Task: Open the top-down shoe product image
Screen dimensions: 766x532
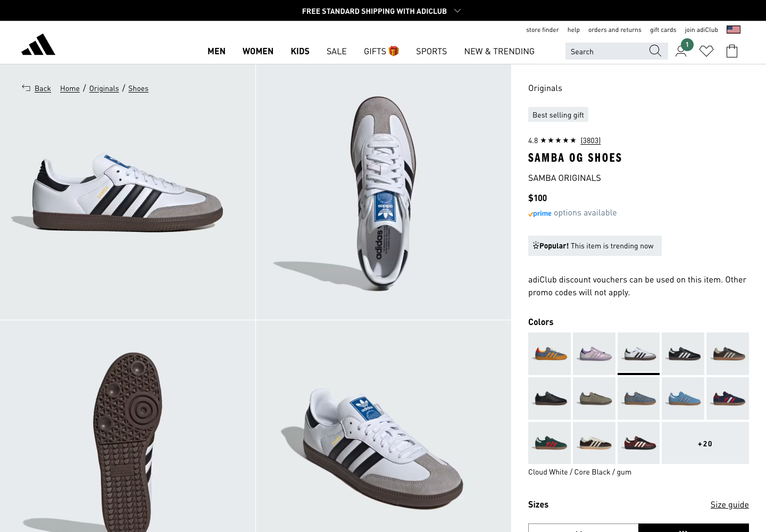Action: click(x=384, y=192)
